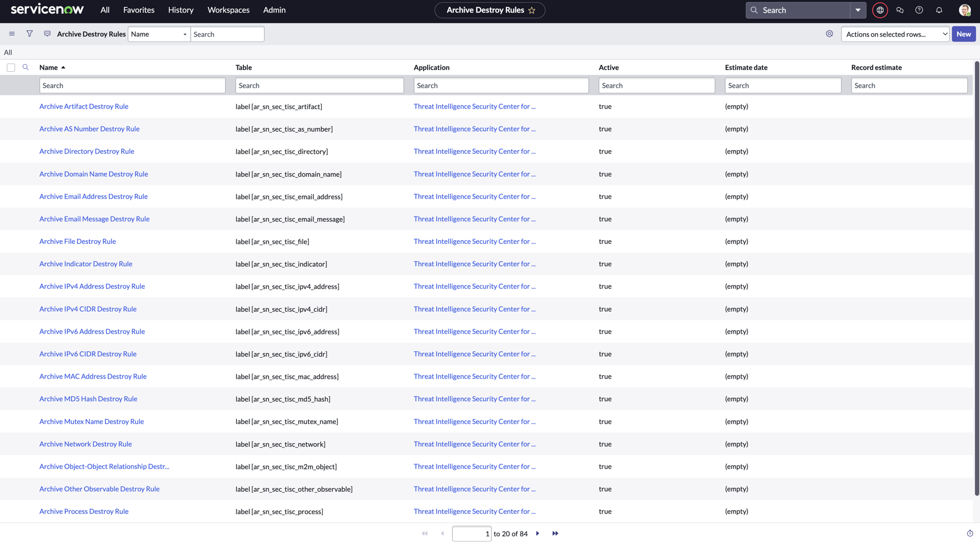
Task: Go to the first page of results
Action: [425, 534]
